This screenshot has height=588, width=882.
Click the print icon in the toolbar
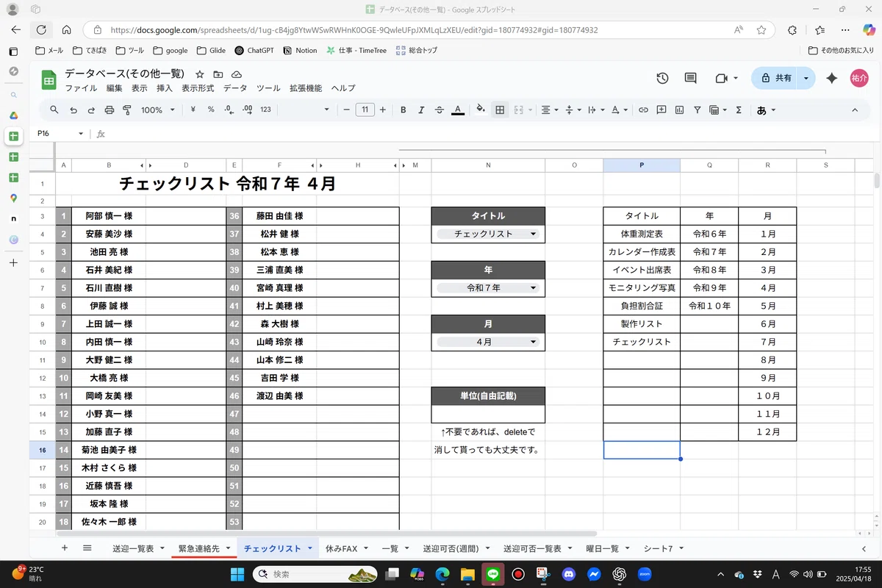click(x=110, y=110)
